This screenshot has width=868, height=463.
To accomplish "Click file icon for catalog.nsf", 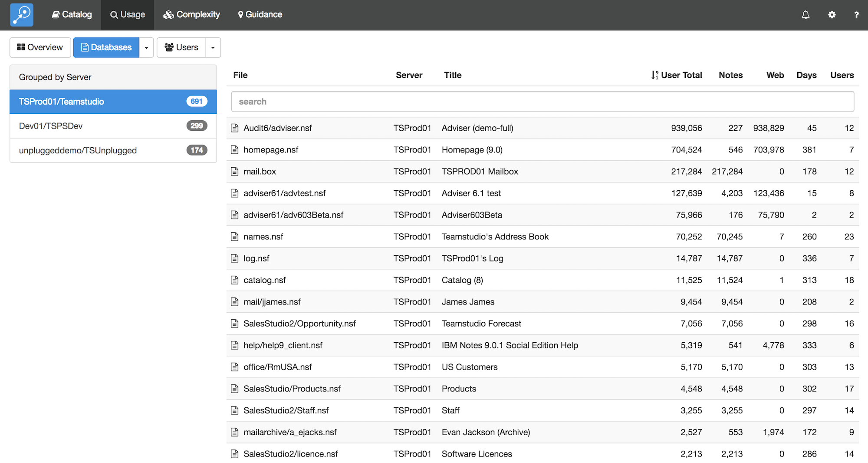I will click(x=235, y=280).
